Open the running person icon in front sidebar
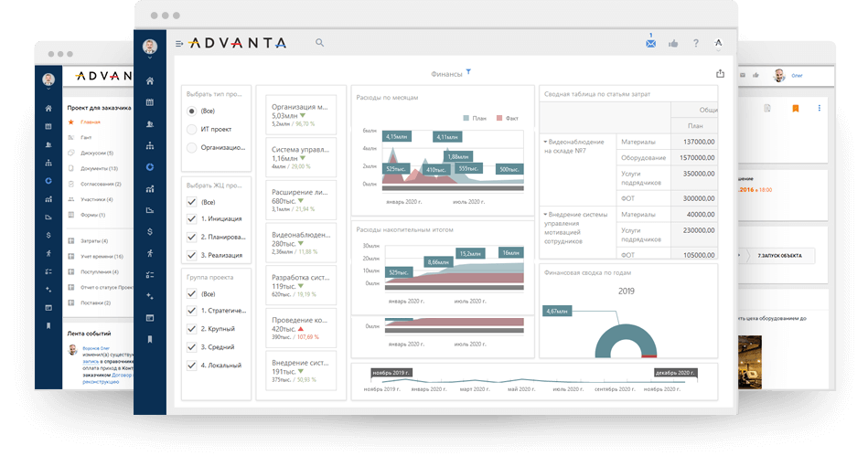 click(149, 253)
